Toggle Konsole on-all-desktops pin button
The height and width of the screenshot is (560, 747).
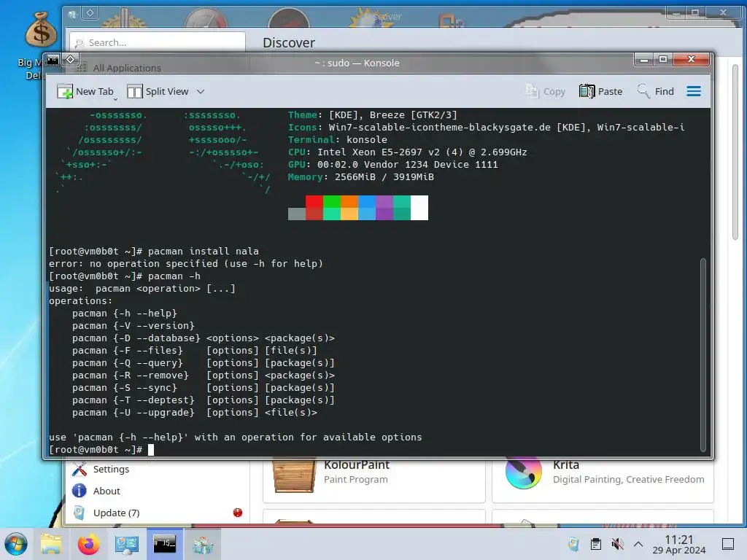pyautogui.click(x=71, y=60)
